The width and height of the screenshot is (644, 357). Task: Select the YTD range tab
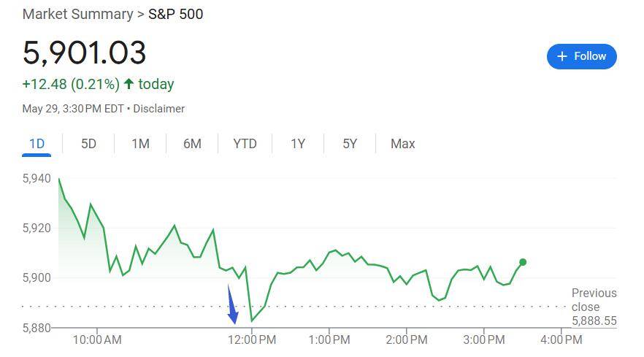tap(245, 144)
